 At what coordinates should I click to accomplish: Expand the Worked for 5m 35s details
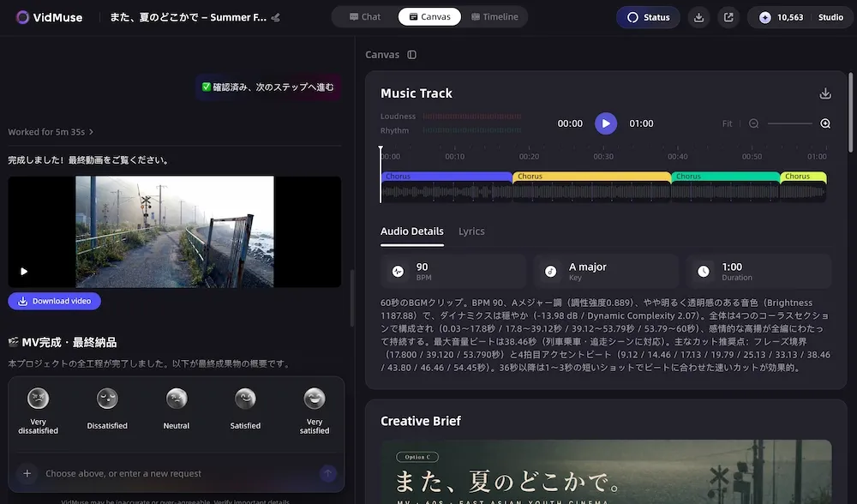click(51, 132)
